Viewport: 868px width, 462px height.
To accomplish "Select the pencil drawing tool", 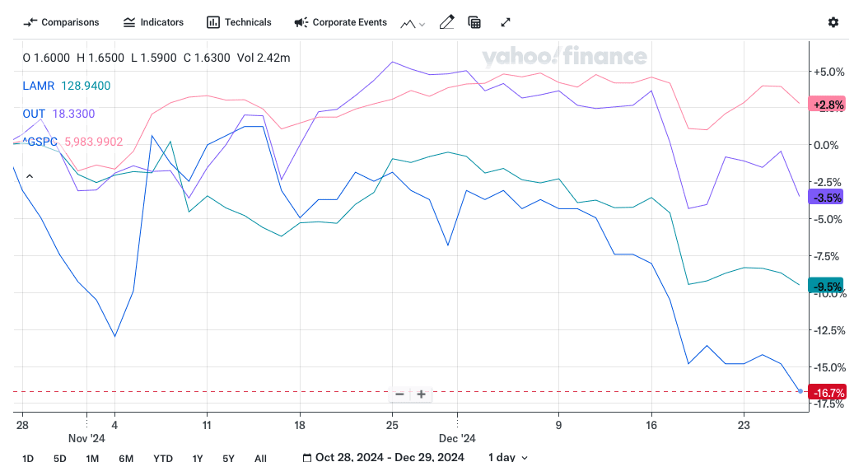I will tap(446, 22).
